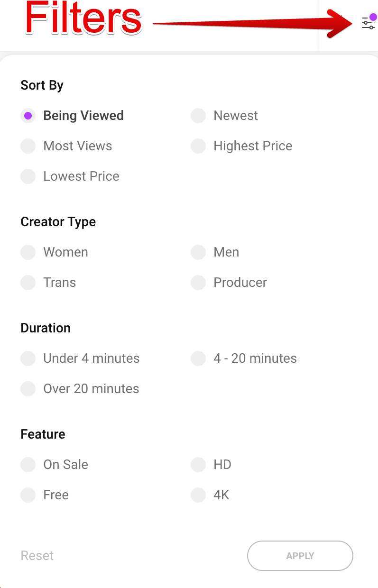Select the HD feature filter
378x588 pixels.
coord(198,465)
